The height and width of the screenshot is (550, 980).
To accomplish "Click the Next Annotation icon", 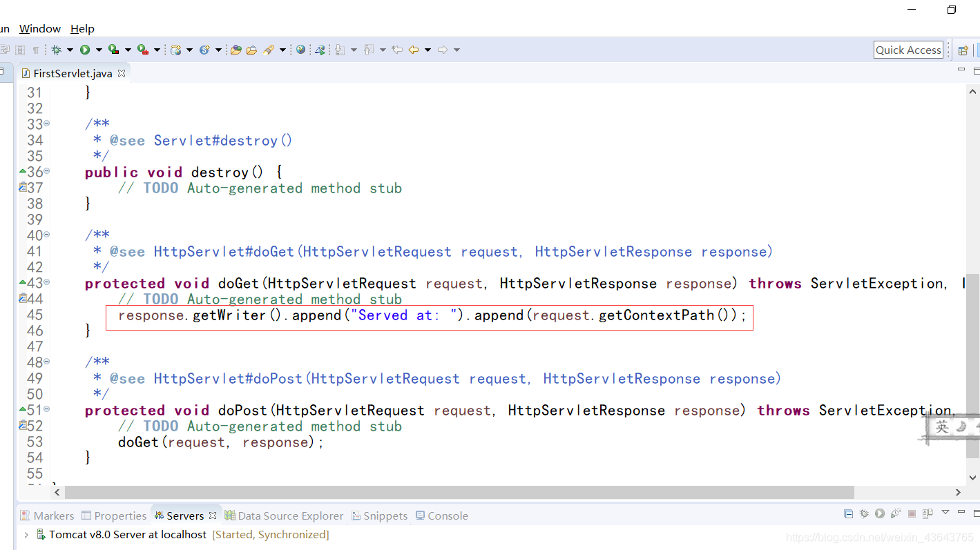I will click(x=339, y=50).
